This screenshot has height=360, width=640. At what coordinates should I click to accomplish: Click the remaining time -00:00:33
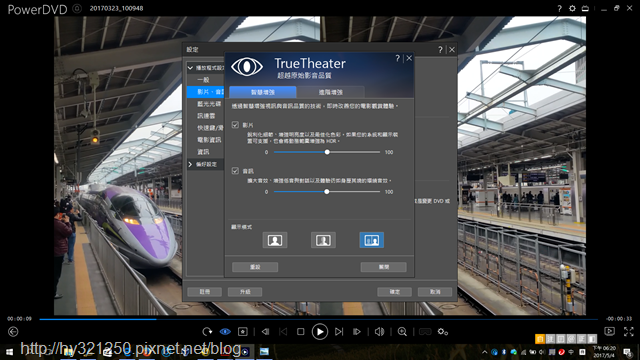tap(619, 319)
